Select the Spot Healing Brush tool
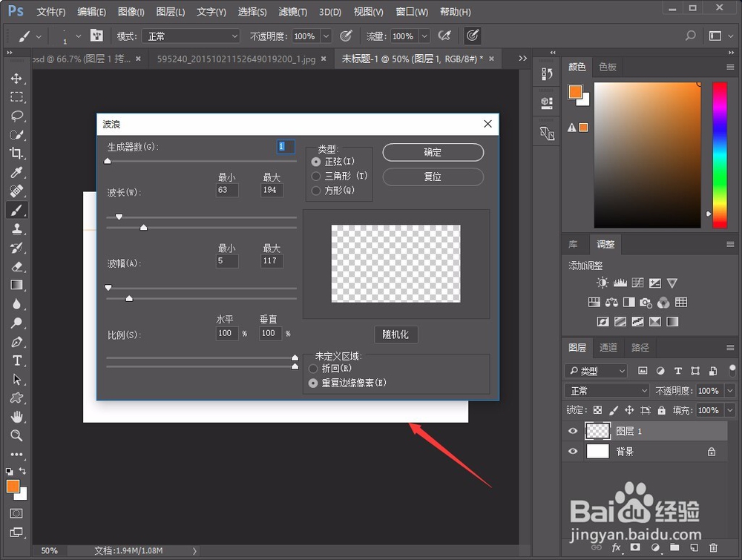Image resolution: width=742 pixels, height=560 pixels. (16, 191)
